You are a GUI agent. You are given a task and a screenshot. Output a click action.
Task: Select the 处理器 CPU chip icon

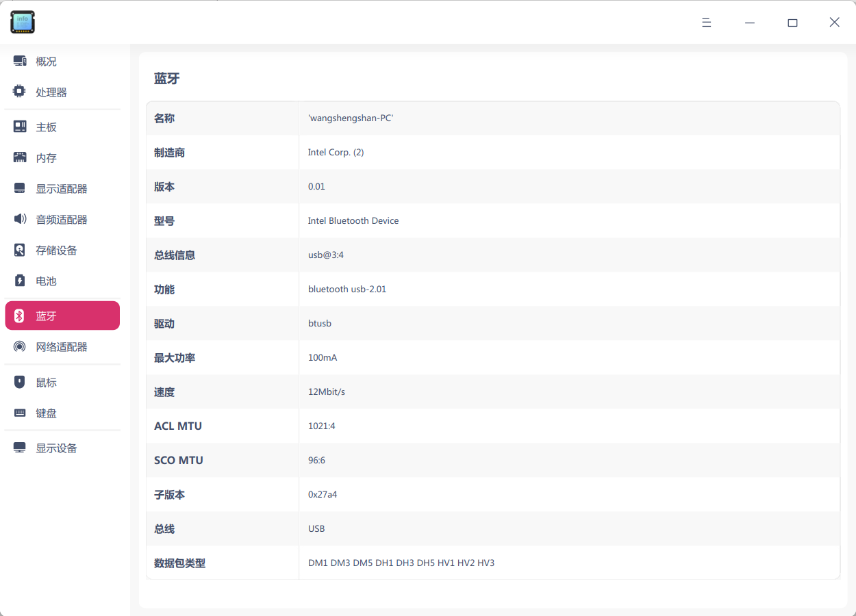(18, 91)
